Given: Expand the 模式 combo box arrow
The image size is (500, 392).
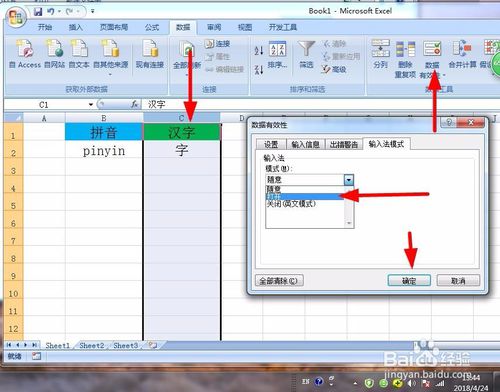Looking at the screenshot, I should (x=349, y=180).
